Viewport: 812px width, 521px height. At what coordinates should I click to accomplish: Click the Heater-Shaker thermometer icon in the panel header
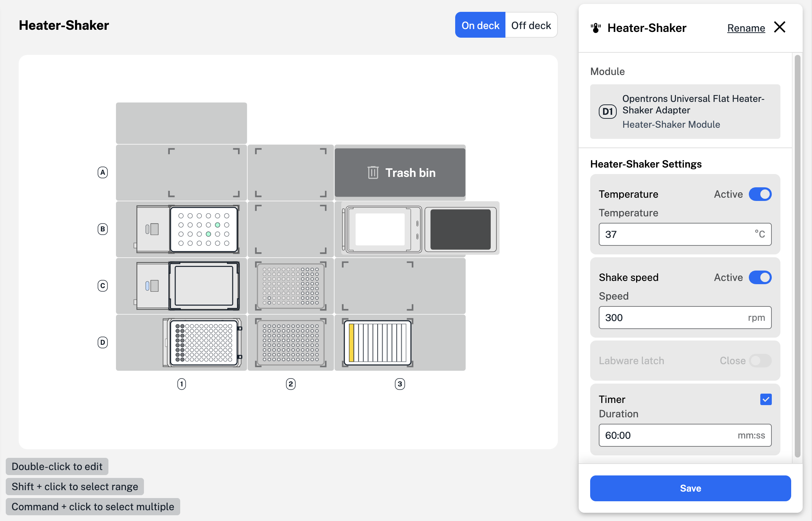[596, 28]
